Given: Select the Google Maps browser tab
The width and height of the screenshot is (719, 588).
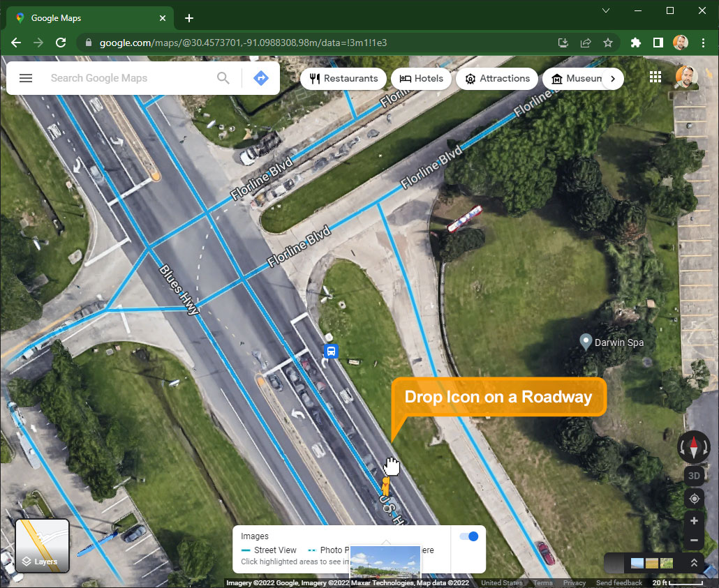Looking at the screenshot, I should pos(89,18).
